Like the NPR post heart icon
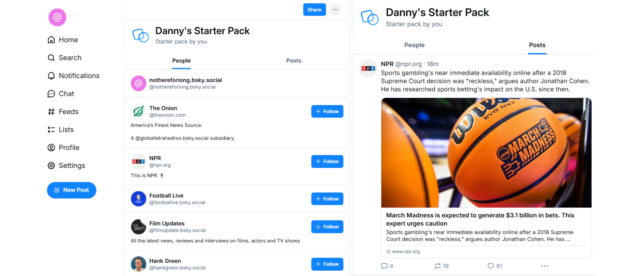The image size is (644, 276). 491,266
